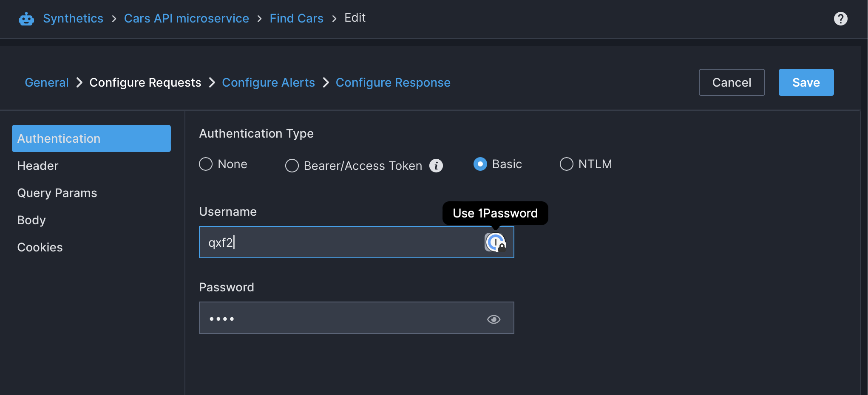
Task: Select the NTLM authentication option
Action: 566,164
